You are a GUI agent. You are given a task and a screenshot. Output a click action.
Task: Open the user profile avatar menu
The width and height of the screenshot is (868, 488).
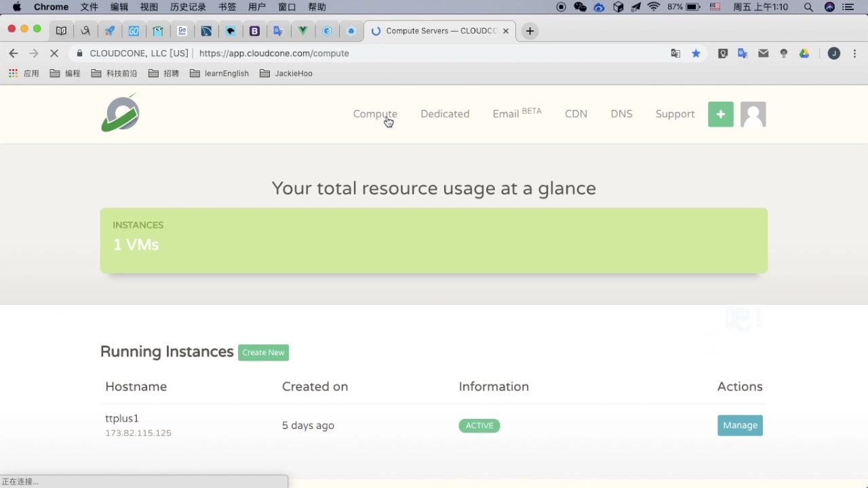tap(753, 115)
